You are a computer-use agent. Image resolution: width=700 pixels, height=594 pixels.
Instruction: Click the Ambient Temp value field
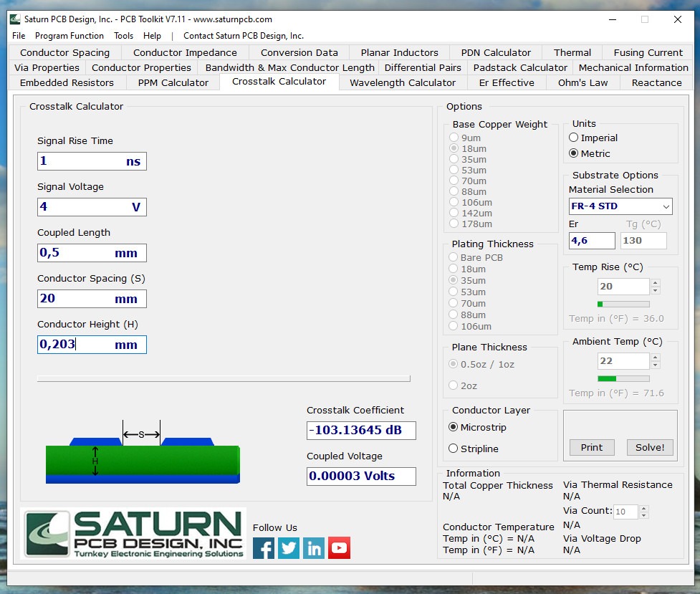coord(623,361)
